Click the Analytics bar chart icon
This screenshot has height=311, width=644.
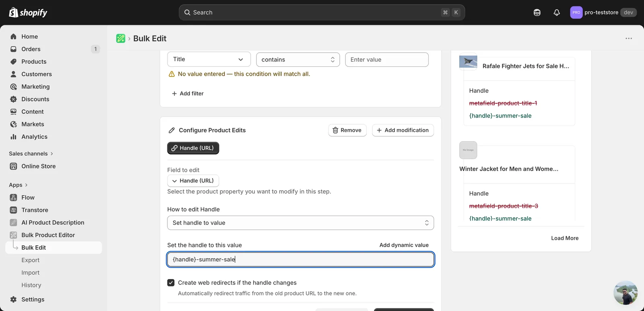[13, 137]
